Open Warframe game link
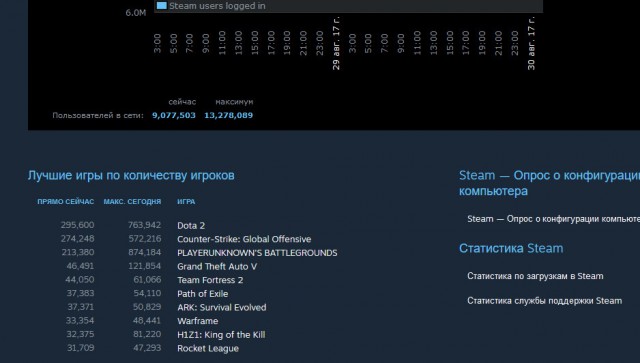 tap(198, 321)
